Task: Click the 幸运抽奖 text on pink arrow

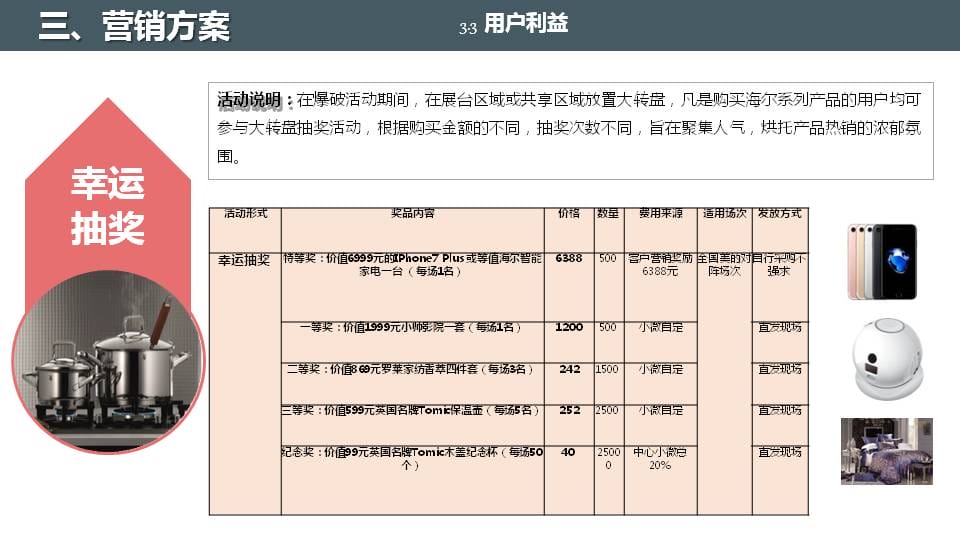Action: (108, 205)
